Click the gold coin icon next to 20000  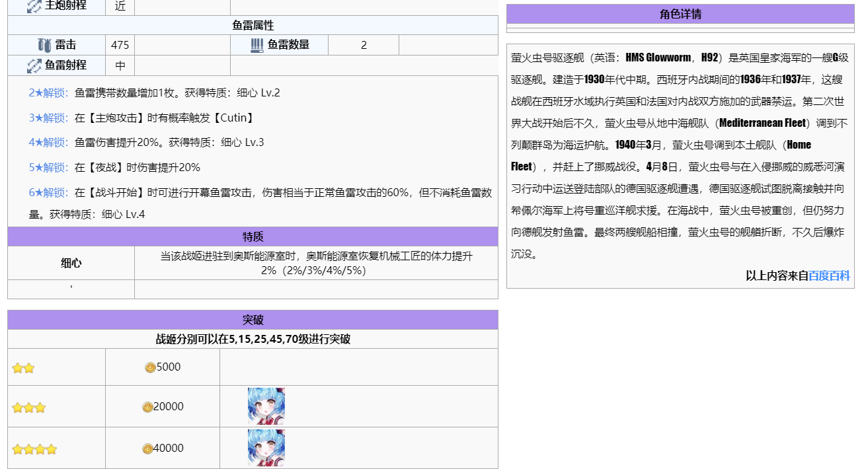click(x=147, y=407)
